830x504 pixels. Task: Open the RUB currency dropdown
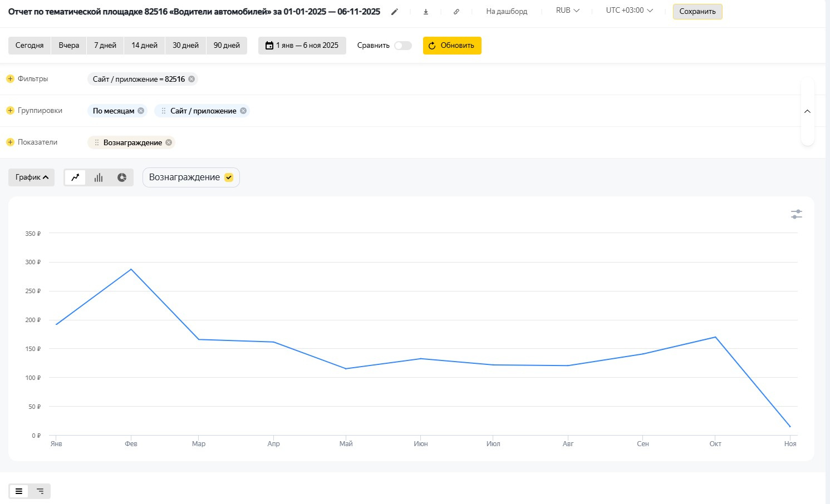567,11
